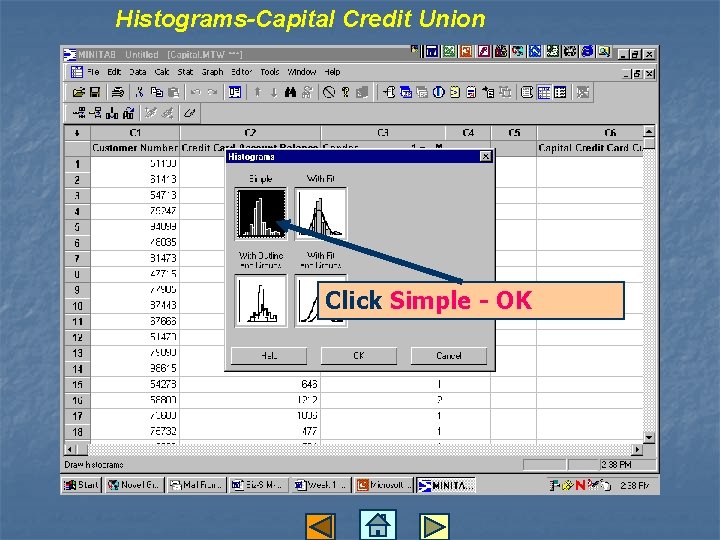Screen dimensions: 720x540
Task: Click the Next arrow navigation icon on slide
Action: click(434, 526)
